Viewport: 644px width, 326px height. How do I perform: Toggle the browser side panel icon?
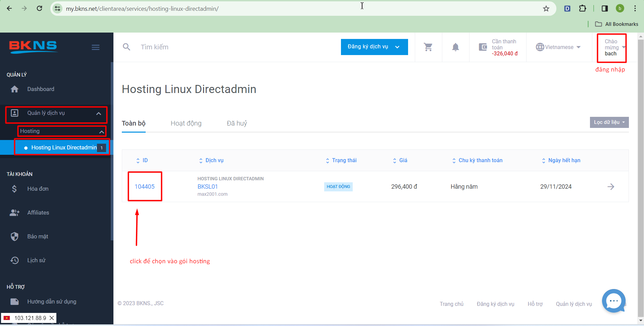coord(605,8)
